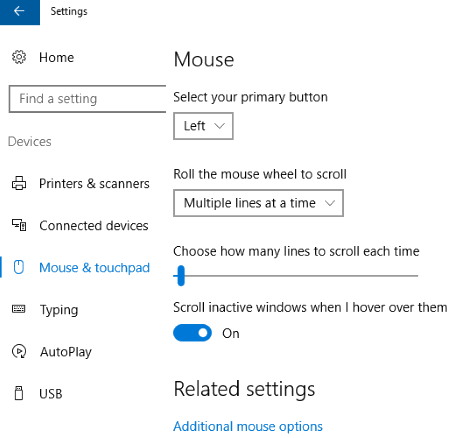Go to Home settings label
Screen dimensions: 450x438
57,57
